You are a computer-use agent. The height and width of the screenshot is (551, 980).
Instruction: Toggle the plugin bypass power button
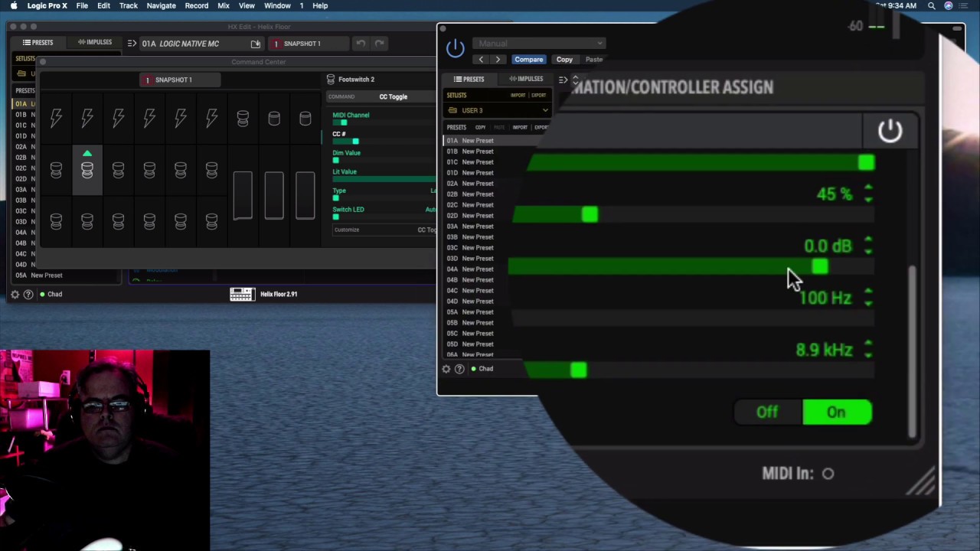[456, 48]
